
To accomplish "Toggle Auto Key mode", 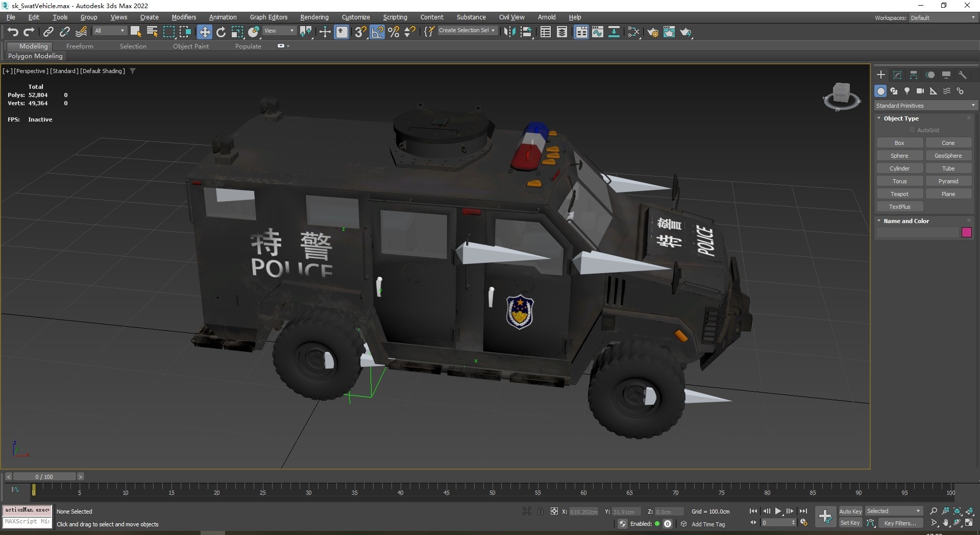I will (x=850, y=511).
